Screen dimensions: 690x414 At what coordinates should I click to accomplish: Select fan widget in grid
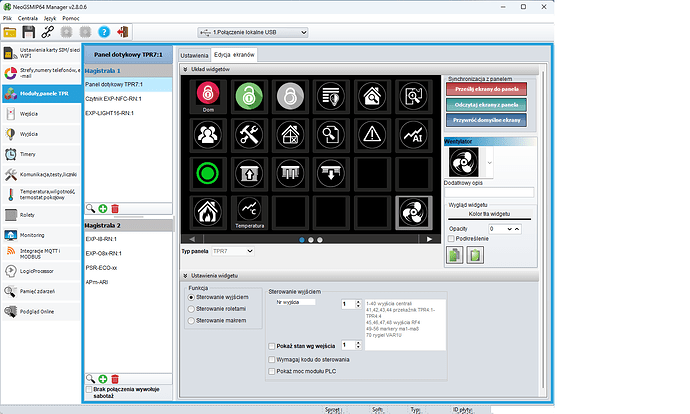pos(413,212)
